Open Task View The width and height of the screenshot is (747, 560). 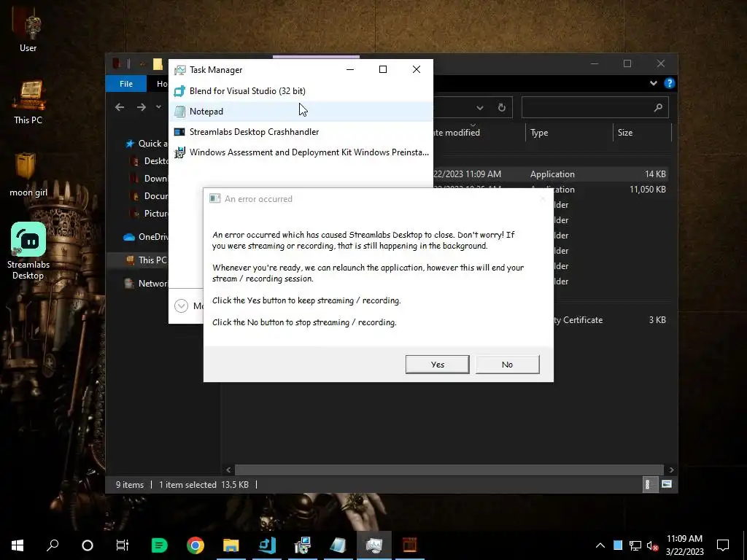click(123, 545)
